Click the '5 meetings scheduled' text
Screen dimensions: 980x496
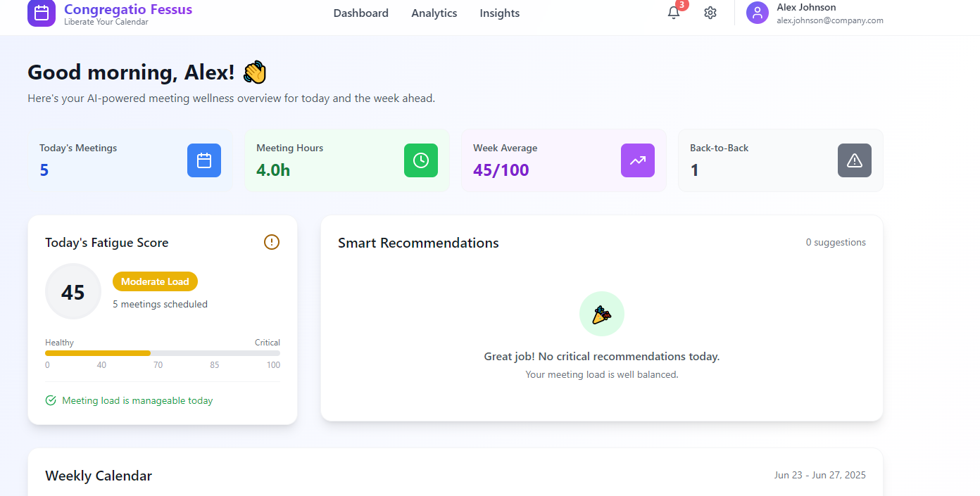click(x=161, y=305)
